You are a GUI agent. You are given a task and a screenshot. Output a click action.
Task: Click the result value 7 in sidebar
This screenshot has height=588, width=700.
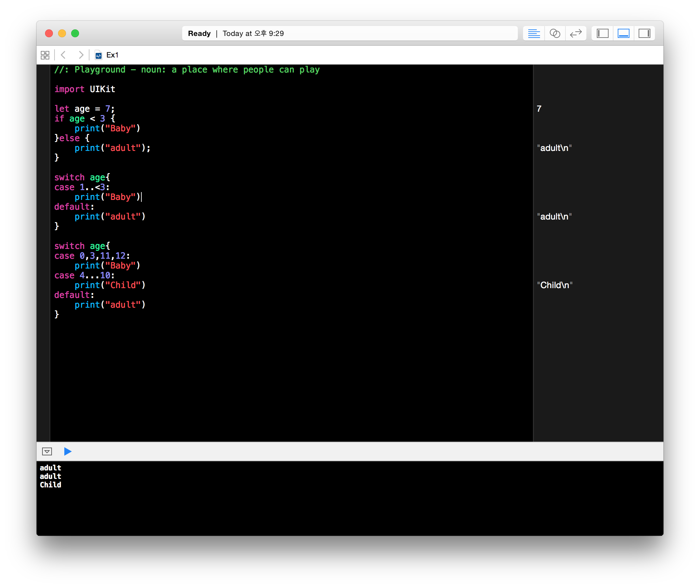pyautogui.click(x=539, y=109)
